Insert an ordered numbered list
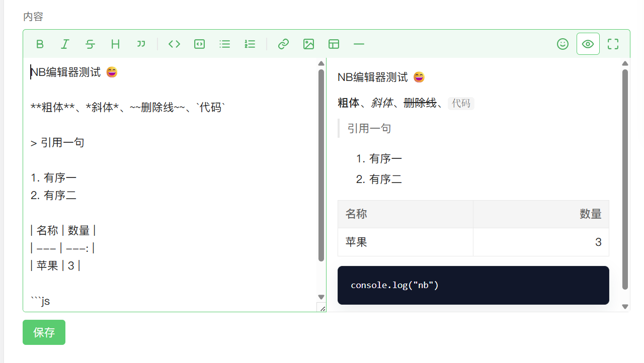 (250, 44)
